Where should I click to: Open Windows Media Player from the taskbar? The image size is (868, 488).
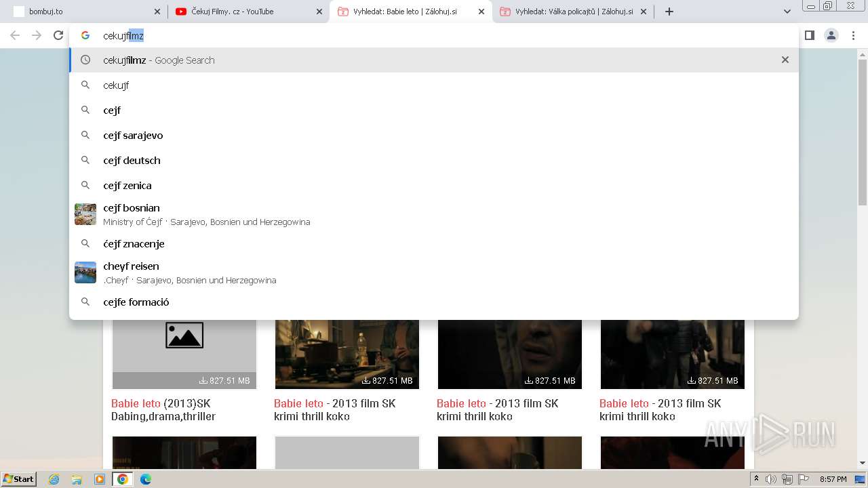(x=100, y=479)
